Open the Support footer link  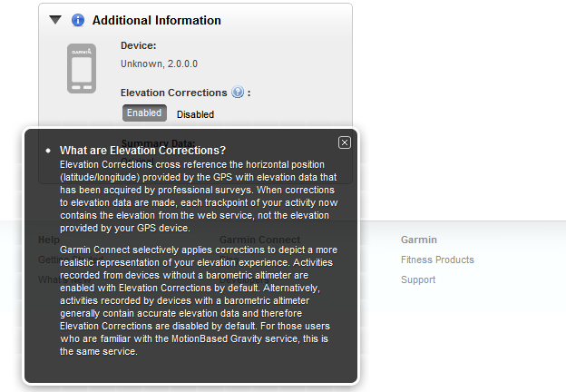click(x=418, y=279)
